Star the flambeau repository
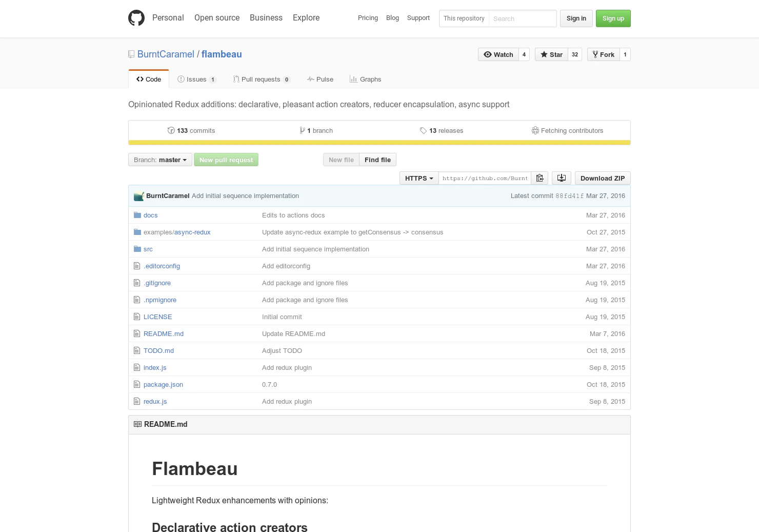 coord(551,54)
